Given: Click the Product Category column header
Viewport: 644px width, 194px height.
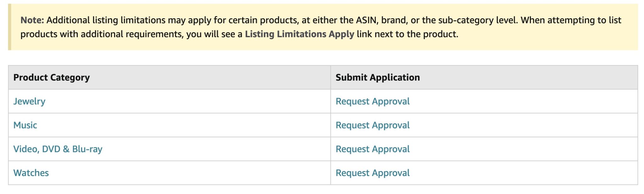Looking at the screenshot, I should pos(52,77).
